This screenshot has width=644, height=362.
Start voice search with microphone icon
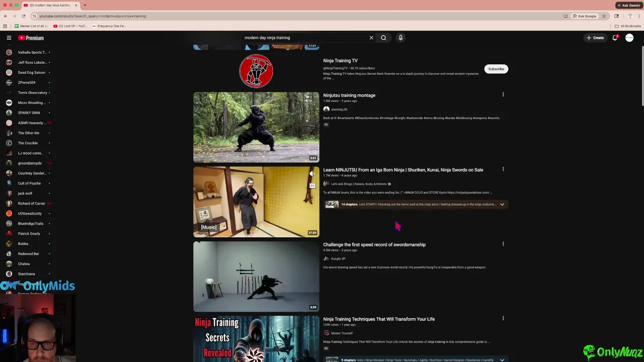[400, 38]
